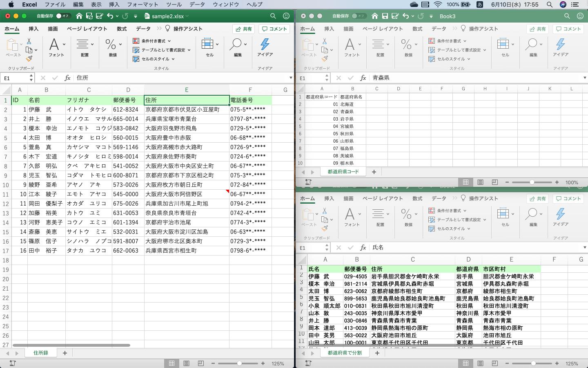Select the 都道府県コード sheet tab
This screenshot has width=588, height=368.
[343, 172]
